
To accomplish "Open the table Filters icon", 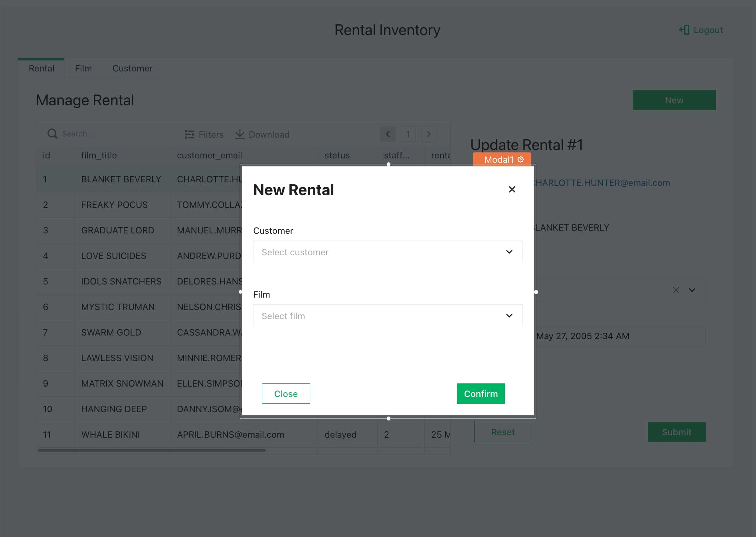I will (x=190, y=134).
